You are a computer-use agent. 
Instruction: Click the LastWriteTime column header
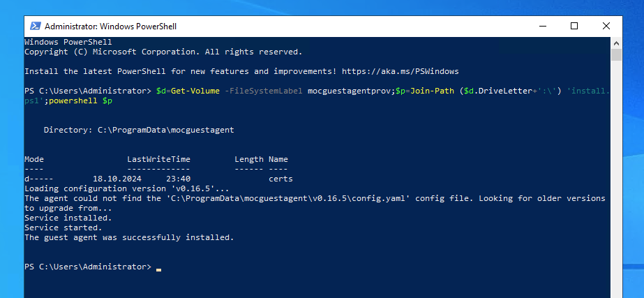158,159
